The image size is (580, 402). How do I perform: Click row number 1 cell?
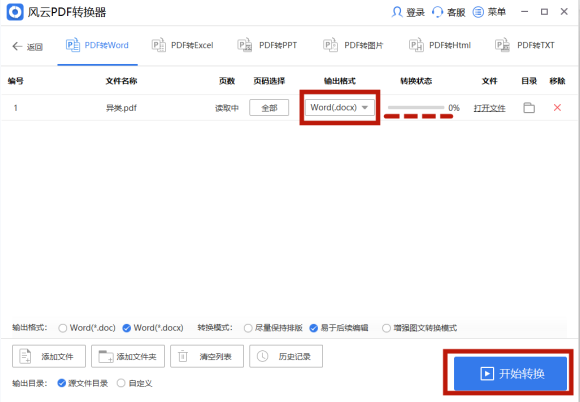(16, 108)
